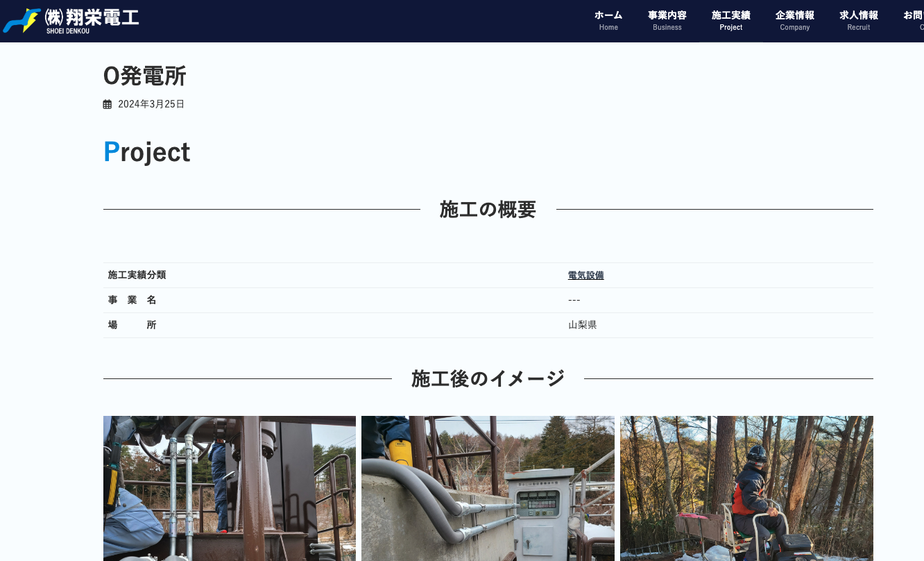Select the 施工実績 Project nav tab
Viewport: 924px width, 561px height.
point(730,20)
